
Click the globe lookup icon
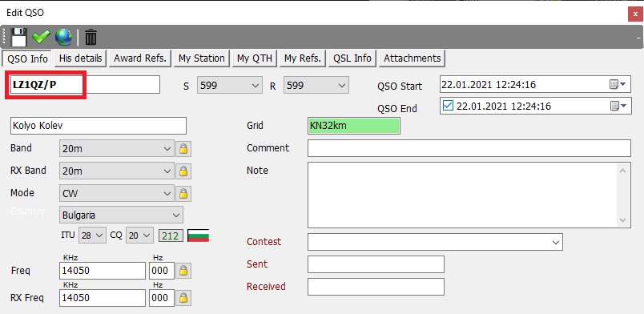coord(63,37)
